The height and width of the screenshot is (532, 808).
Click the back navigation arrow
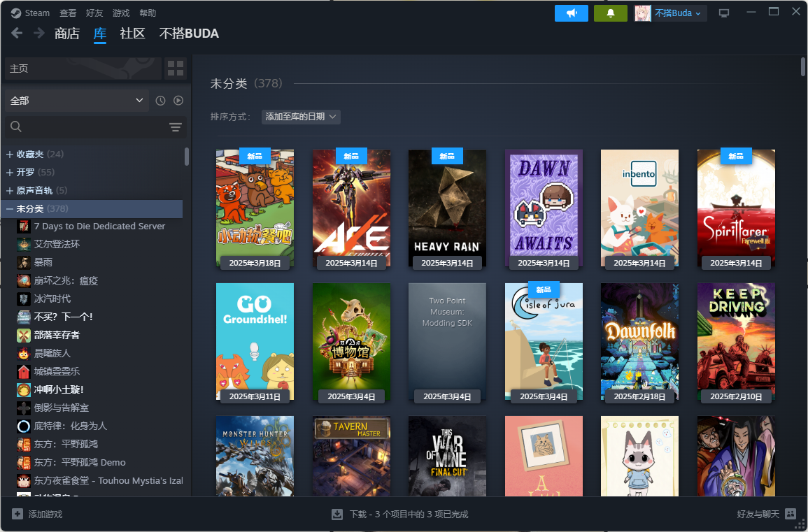pos(17,33)
